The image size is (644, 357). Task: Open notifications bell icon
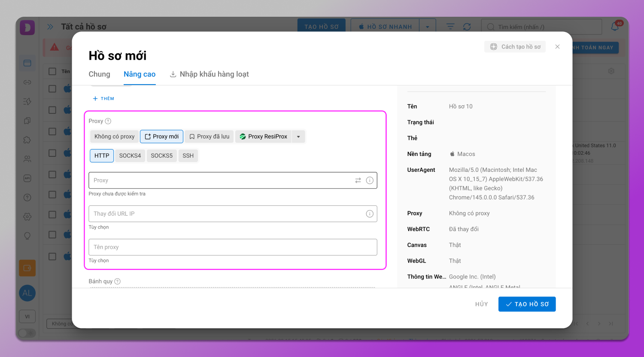pos(615,27)
